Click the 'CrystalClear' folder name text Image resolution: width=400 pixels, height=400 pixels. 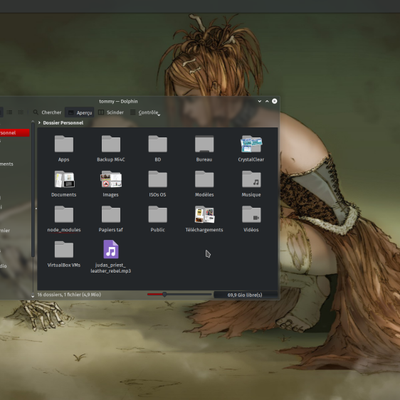click(x=251, y=159)
